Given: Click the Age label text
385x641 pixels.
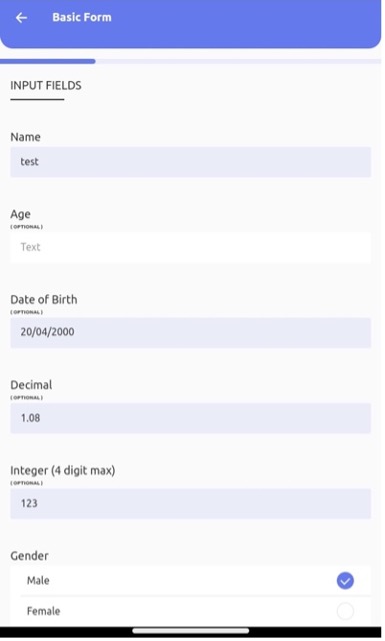Looking at the screenshot, I should click(20, 215).
